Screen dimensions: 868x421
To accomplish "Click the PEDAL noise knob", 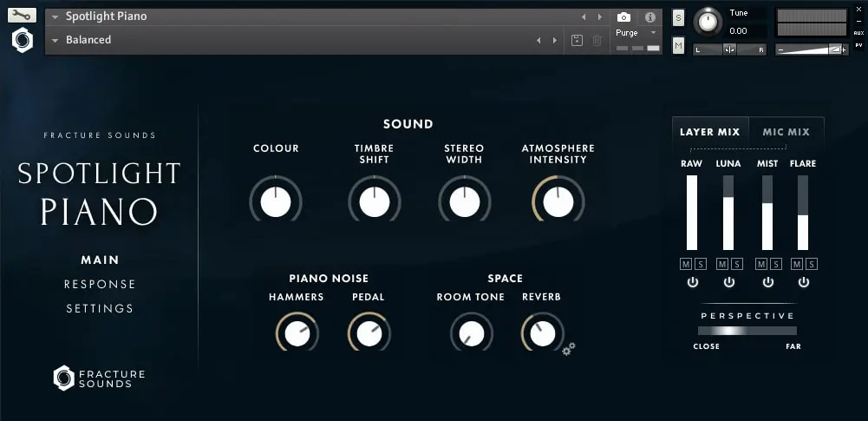I will click(x=369, y=333).
